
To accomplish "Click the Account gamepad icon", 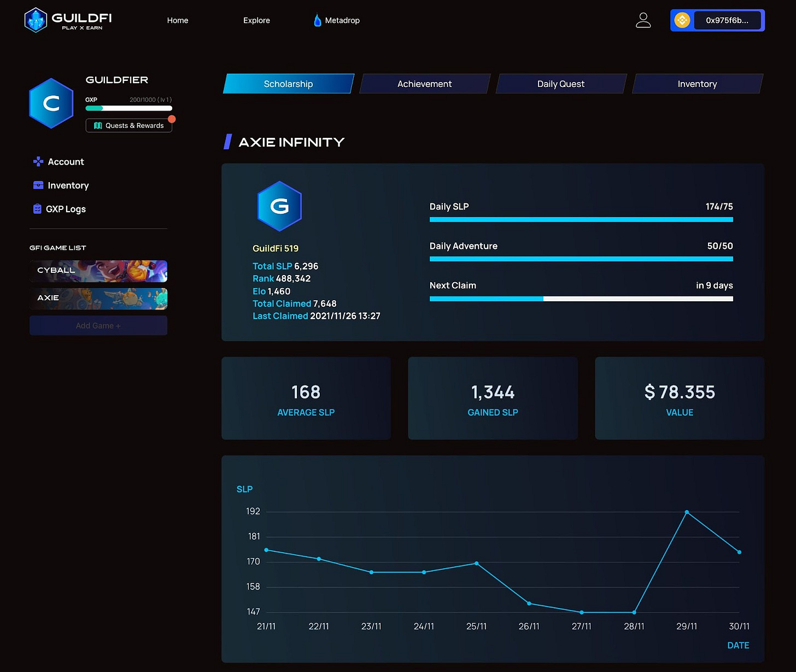I will 38,161.
